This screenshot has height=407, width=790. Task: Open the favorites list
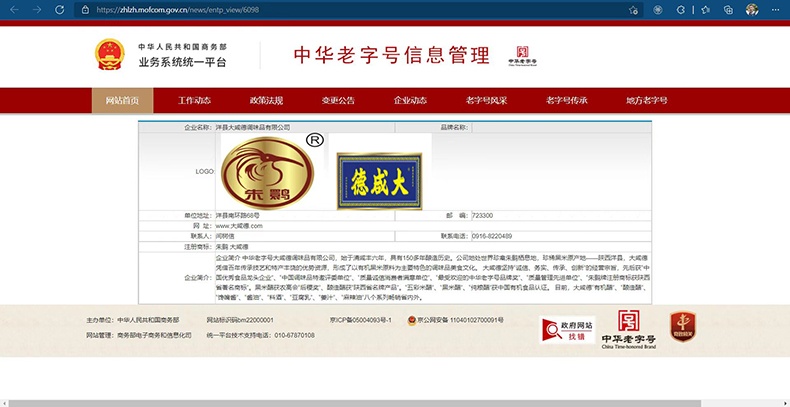click(706, 10)
